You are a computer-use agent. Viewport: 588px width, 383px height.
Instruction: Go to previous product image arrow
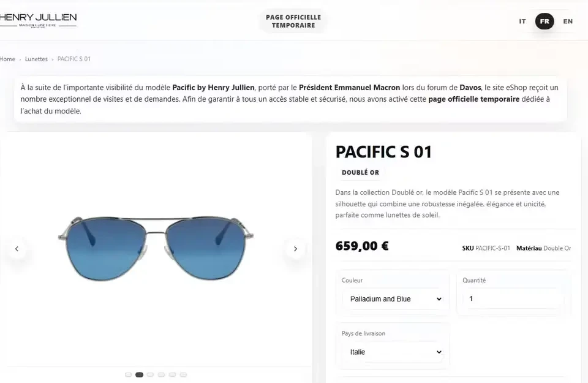click(17, 249)
